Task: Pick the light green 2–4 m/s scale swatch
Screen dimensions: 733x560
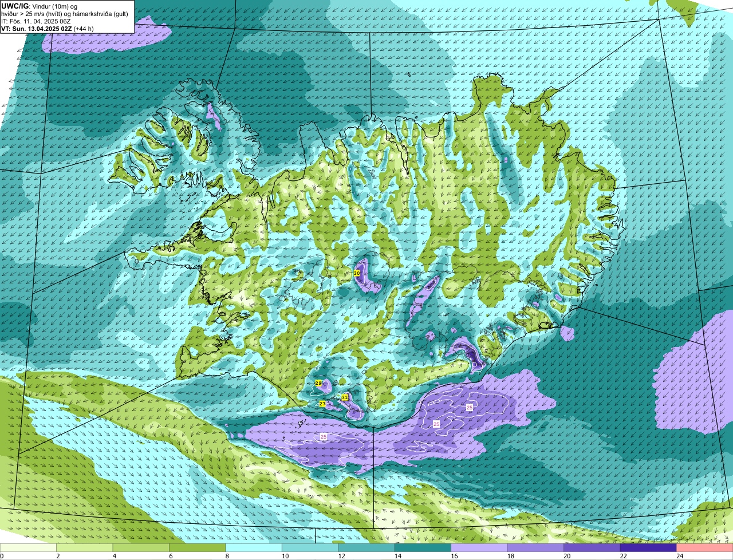Action: [85, 548]
